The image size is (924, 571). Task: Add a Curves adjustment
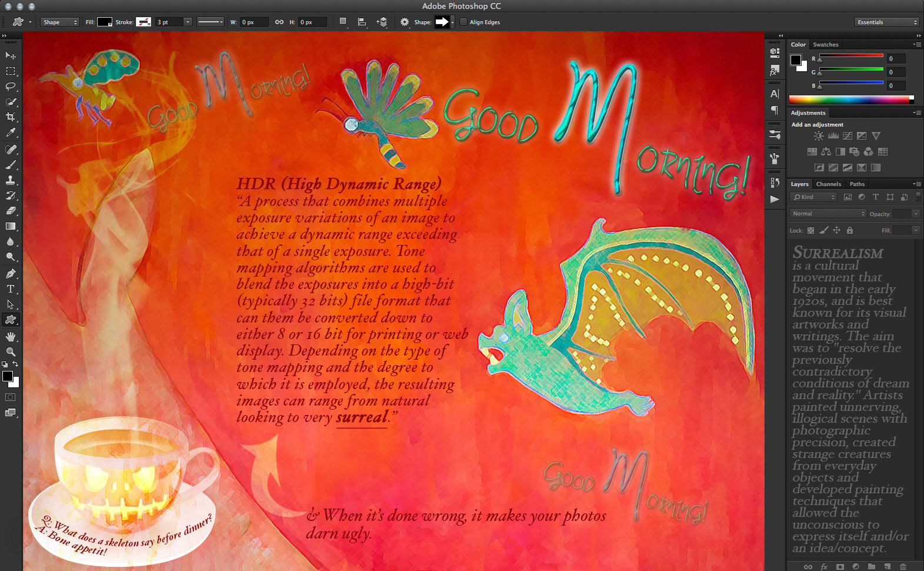click(x=848, y=136)
